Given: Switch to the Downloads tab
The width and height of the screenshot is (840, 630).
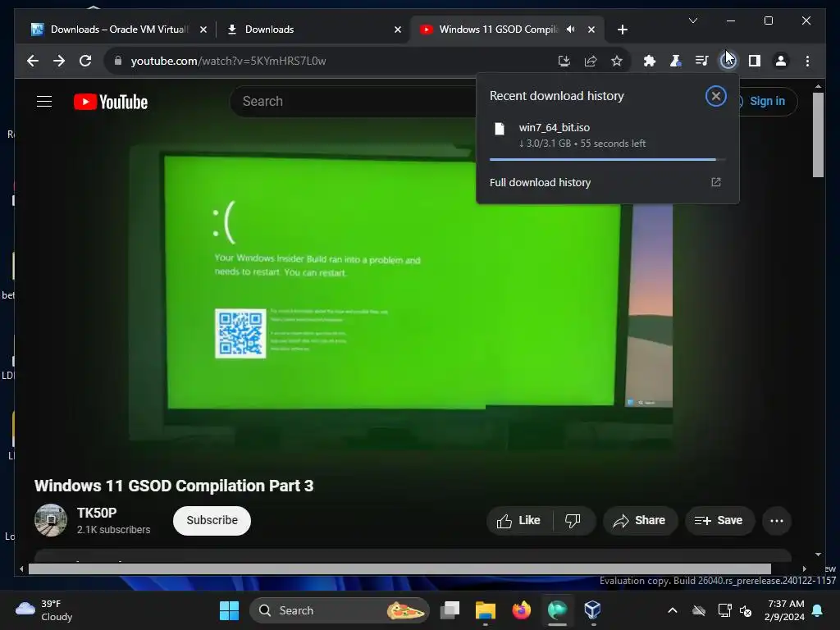Looking at the screenshot, I should tap(313, 30).
